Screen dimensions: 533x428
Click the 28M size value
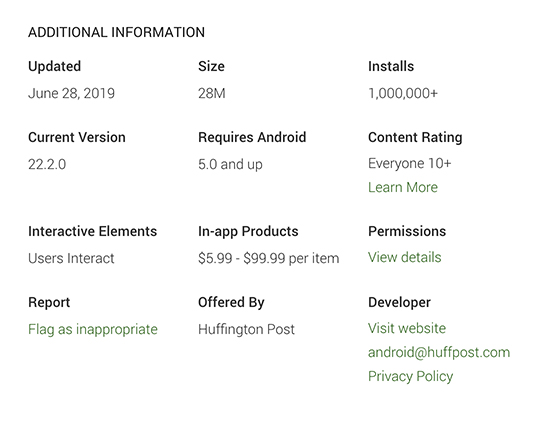(212, 93)
